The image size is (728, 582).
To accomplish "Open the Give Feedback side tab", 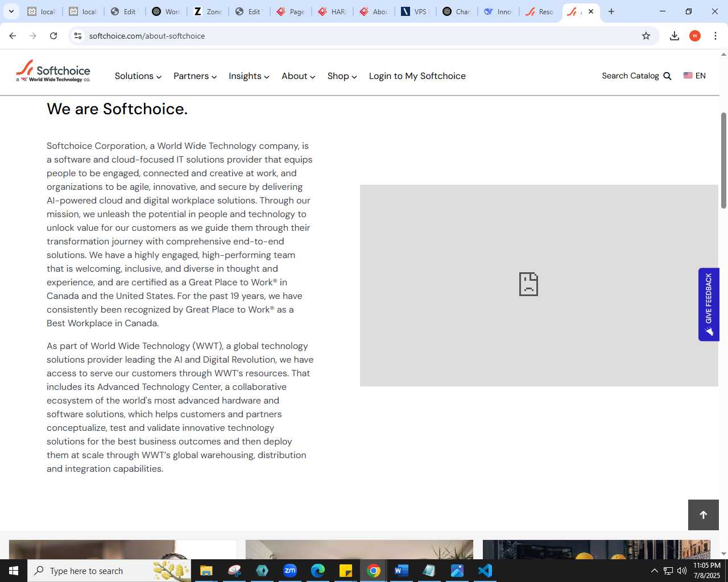I will 709,304.
